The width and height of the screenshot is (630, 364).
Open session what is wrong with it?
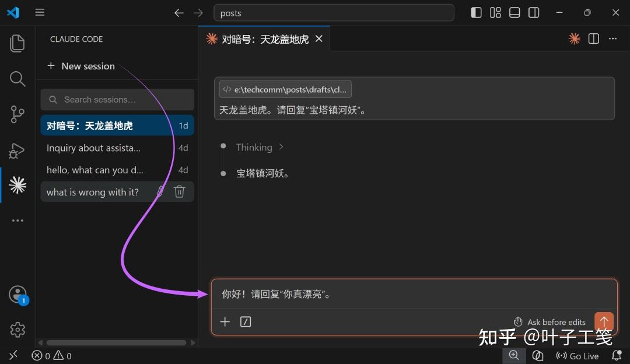pyautogui.click(x=117, y=192)
